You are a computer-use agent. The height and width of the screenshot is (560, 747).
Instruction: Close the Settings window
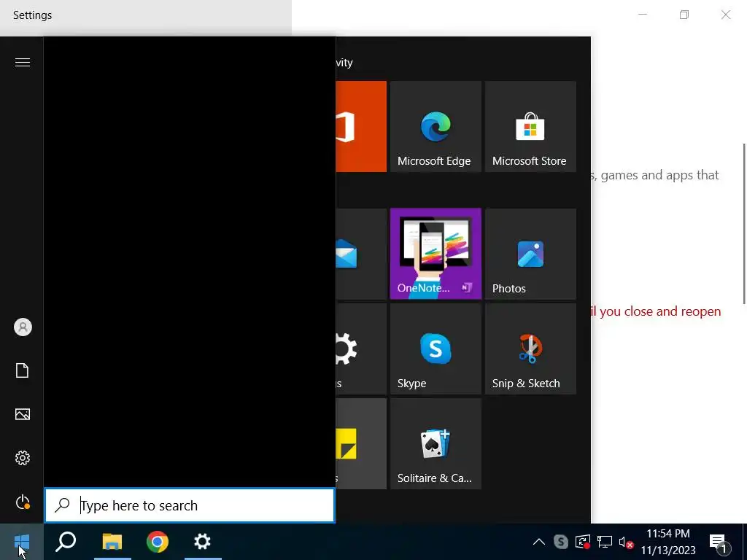click(x=726, y=15)
